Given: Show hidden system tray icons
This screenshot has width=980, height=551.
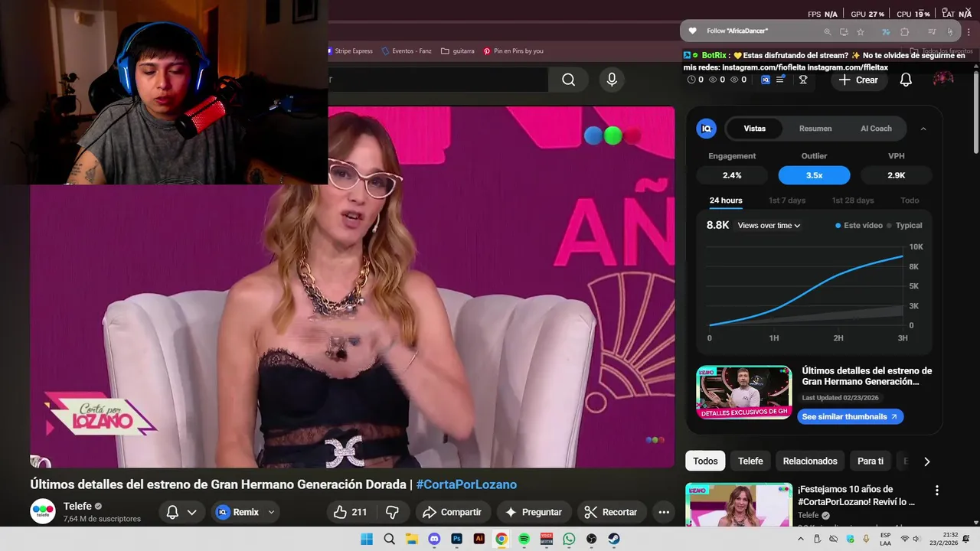Looking at the screenshot, I should pyautogui.click(x=801, y=539).
